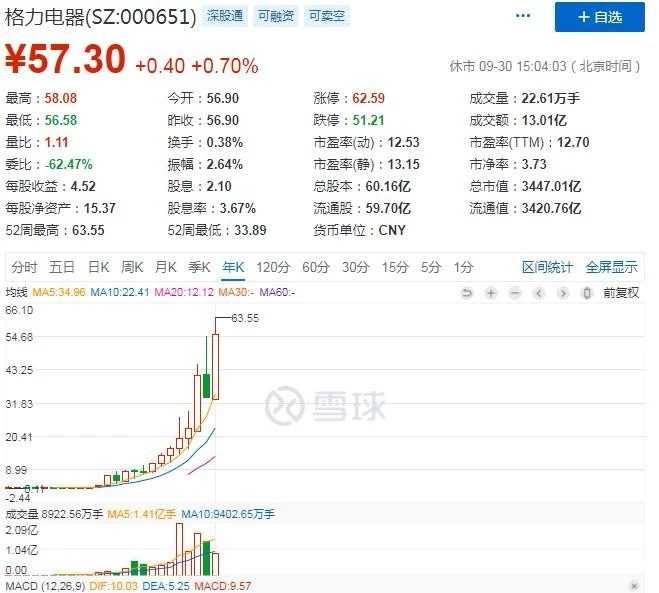
Task: Open 区间统计 range statistics
Action: pyautogui.click(x=547, y=267)
